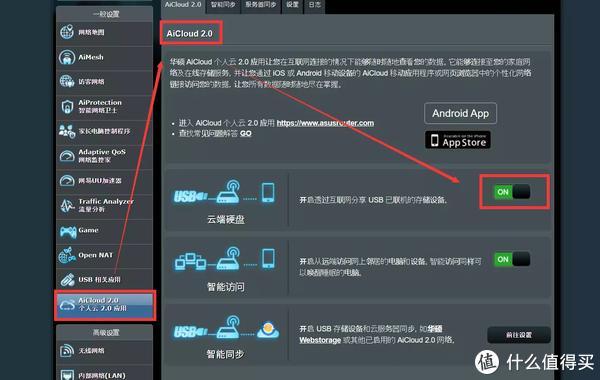
Task: Open the 无线网络 wireless icon under 高级设置
Action: [x=67, y=351]
